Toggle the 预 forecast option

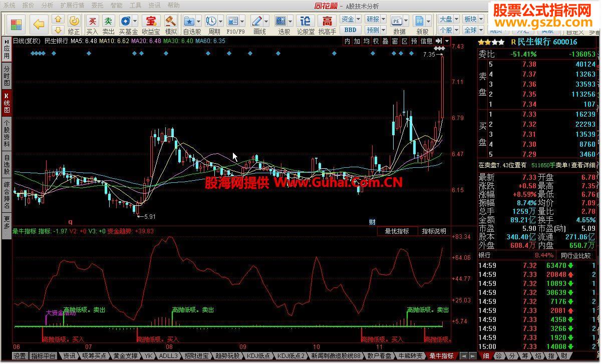pyautogui.click(x=414, y=41)
